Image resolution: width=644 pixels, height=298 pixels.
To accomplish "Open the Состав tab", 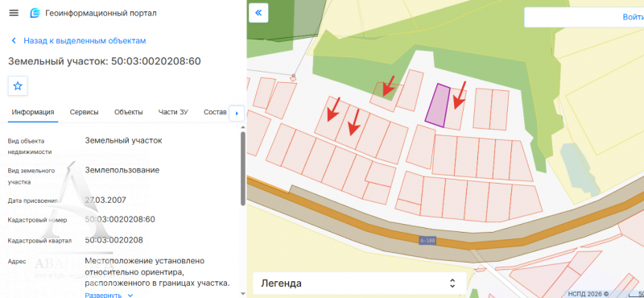I will pyautogui.click(x=215, y=112).
